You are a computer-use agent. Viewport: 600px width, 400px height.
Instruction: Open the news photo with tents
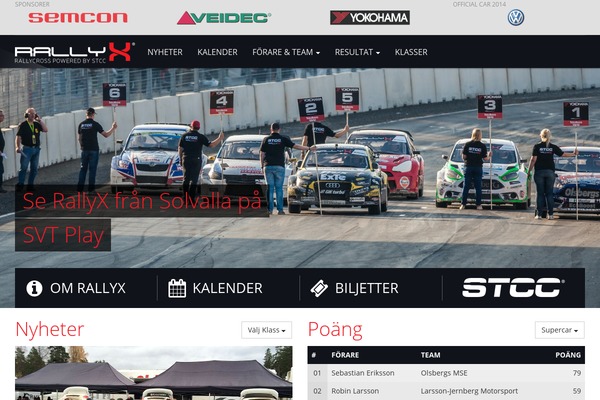154,373
